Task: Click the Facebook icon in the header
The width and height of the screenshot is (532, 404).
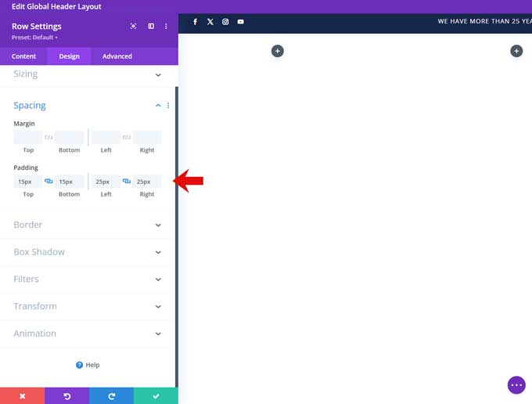Action: coord(195,22)
